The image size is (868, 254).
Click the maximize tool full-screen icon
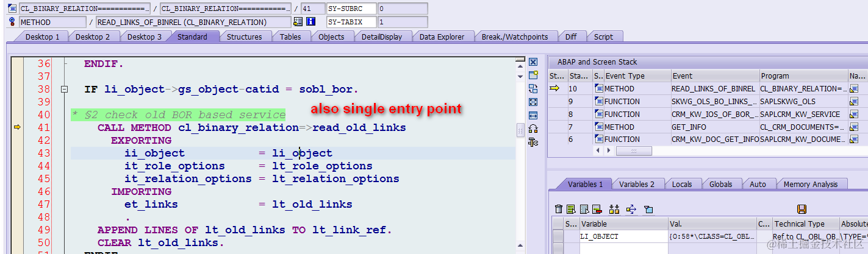533,102
